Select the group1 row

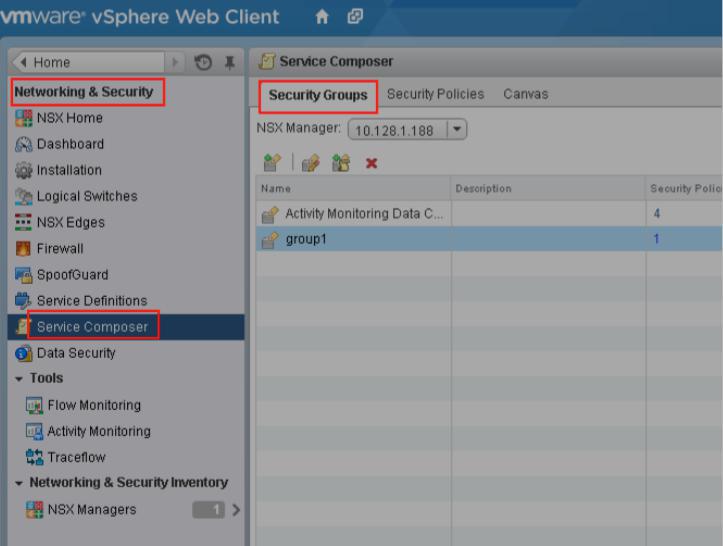(489, 239)
